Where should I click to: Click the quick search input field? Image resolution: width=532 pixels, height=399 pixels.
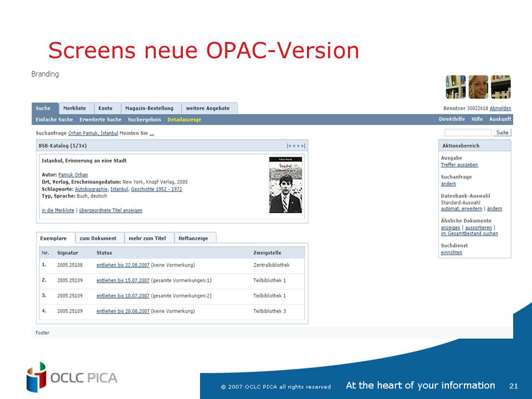468,132
